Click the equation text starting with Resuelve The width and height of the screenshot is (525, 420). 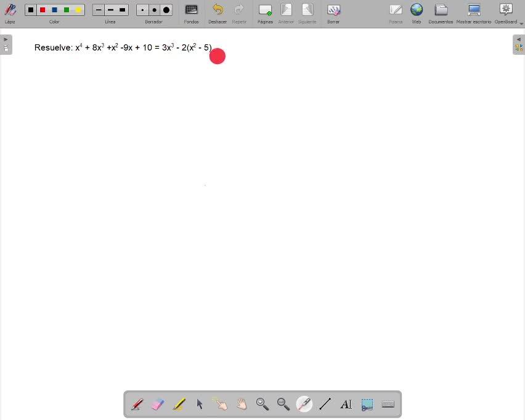point(123,47)
